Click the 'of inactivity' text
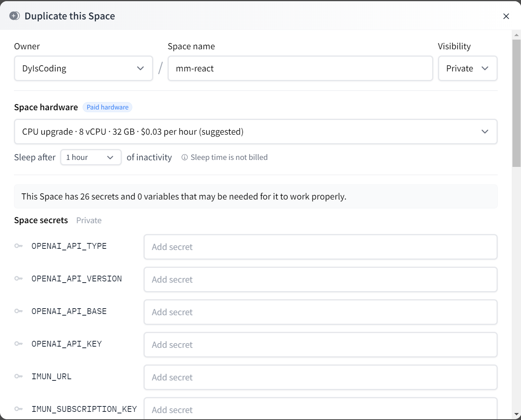 tap(149, 157)
